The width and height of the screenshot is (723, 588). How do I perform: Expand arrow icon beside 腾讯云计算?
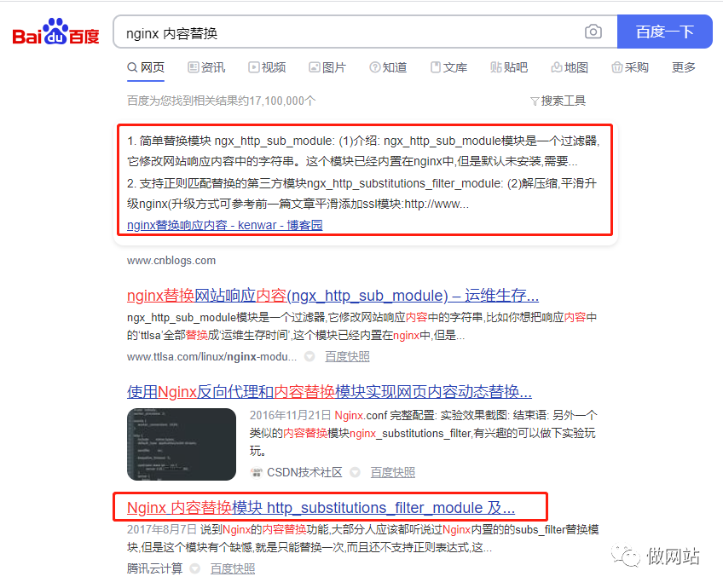[195, 569]
